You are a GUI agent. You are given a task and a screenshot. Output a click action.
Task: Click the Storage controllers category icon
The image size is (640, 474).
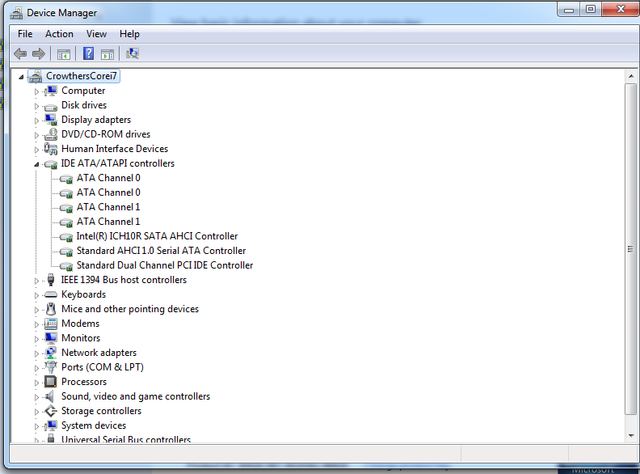51,411
